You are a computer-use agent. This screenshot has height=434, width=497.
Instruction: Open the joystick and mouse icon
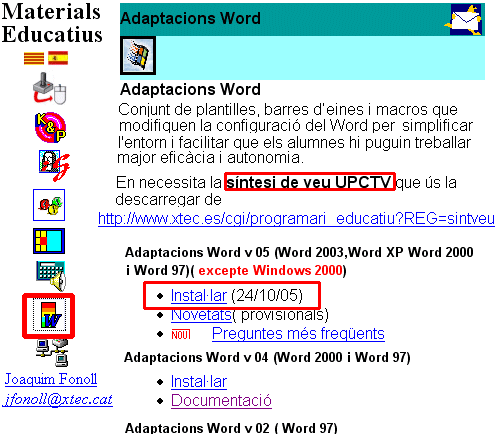pyautogui.click(x=49, y=88)
